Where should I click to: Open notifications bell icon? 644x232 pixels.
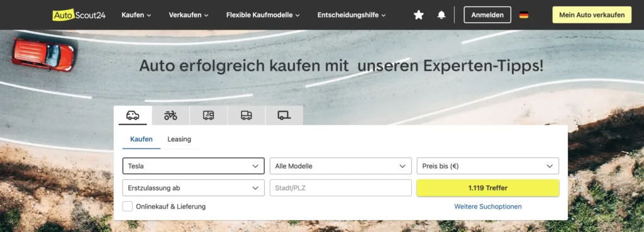[x=441, y=15]
